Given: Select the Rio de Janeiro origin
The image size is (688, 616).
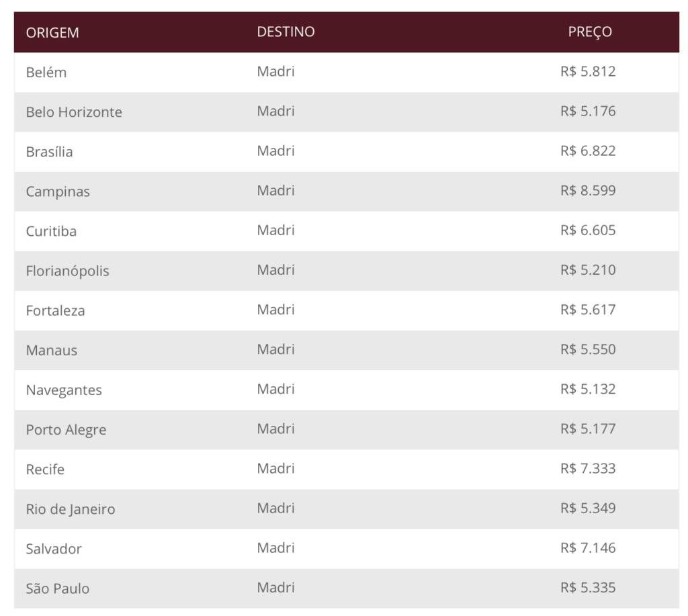Looking at the screenshot, I should click(71, 509).
